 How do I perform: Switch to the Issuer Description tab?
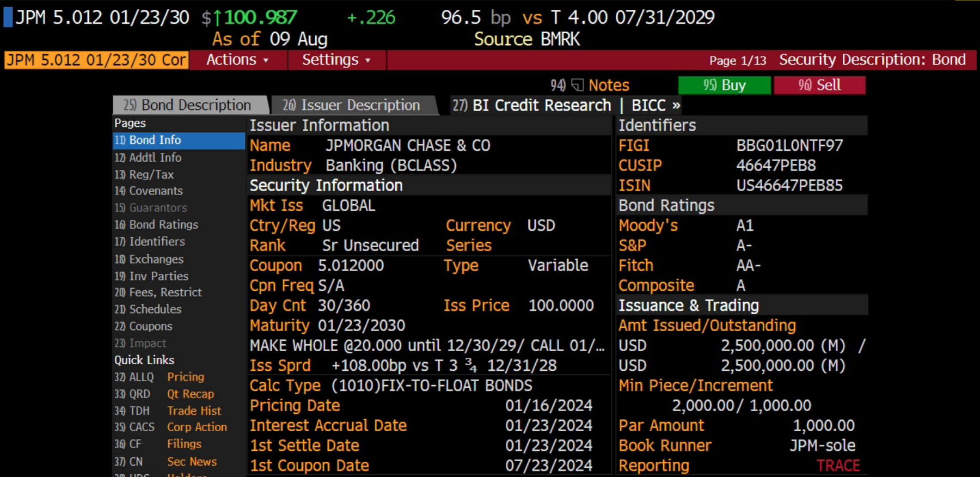pyautogui.click(x=354, y=105)
